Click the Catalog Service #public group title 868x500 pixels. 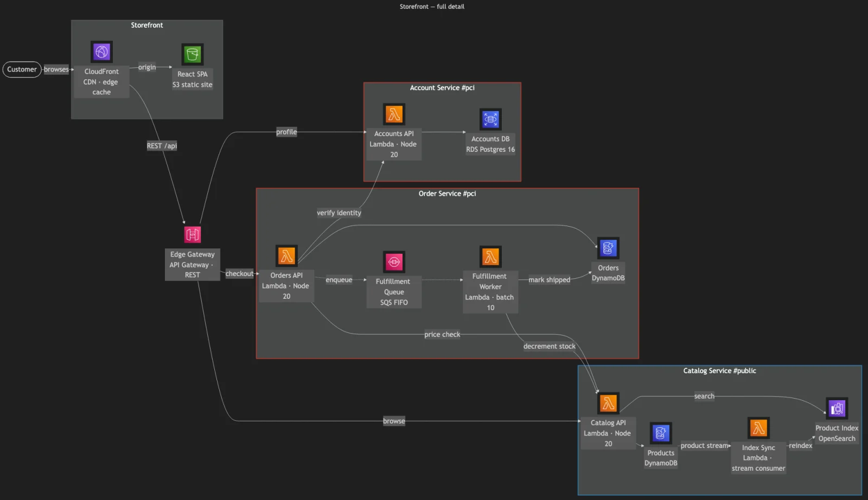pos(719,371)
